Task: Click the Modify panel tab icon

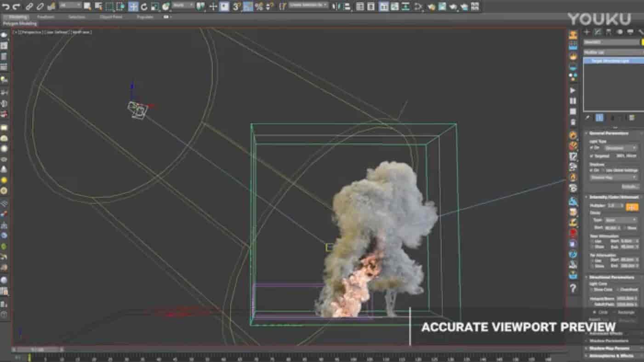Action: [598, 32]
